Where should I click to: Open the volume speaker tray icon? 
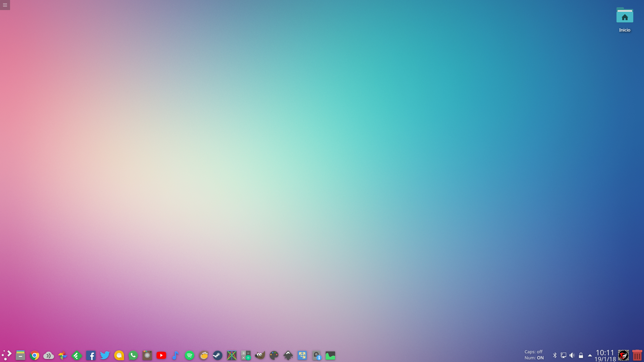tap(572, 355)
